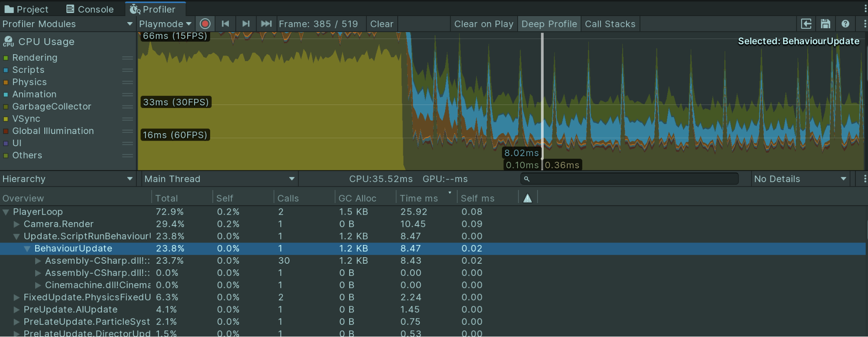Click the load profiler data icon
868x337 pixels.
click(x=806, y=24)
